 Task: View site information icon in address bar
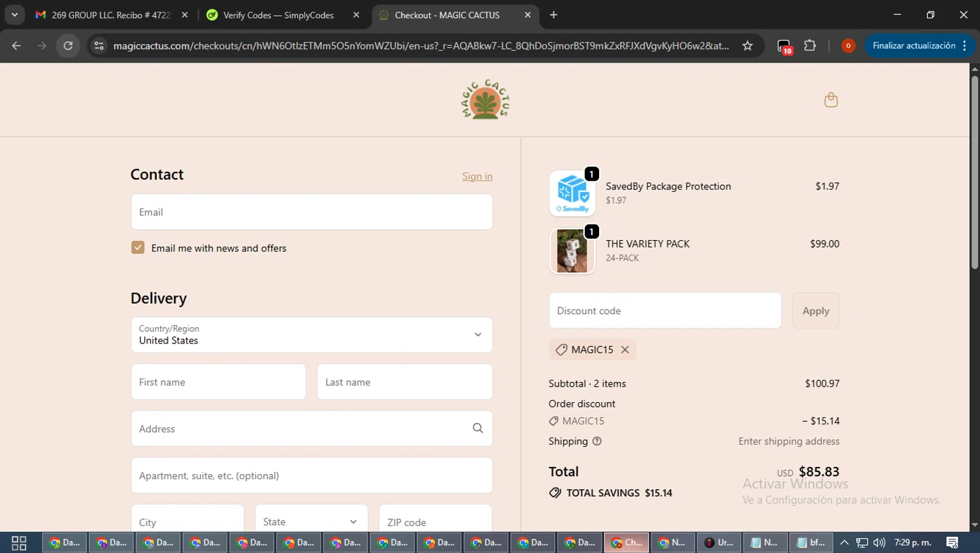99,46
